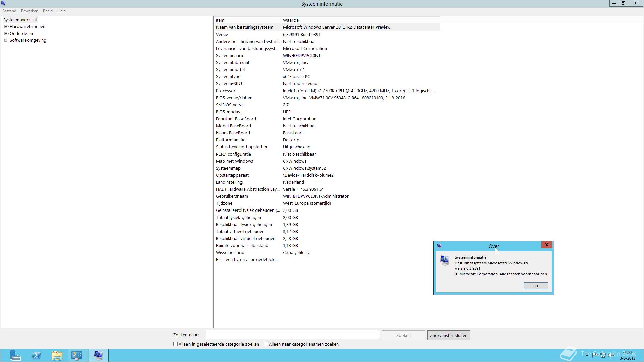Open the taskbar clock and date
The width and height of the screenshot is (644, 362).
627,355
